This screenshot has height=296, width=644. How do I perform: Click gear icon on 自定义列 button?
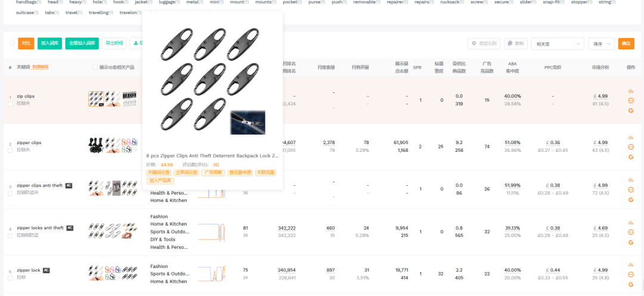[473, 43]
